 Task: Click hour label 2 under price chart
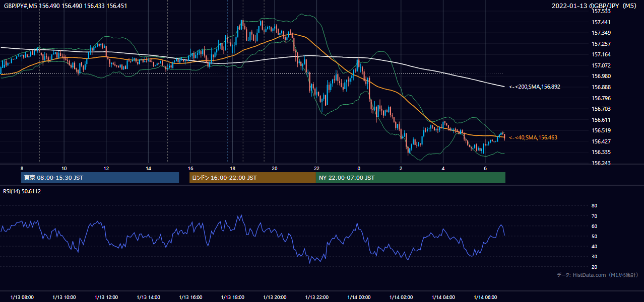pyautogui.click(x=401, y=168)
